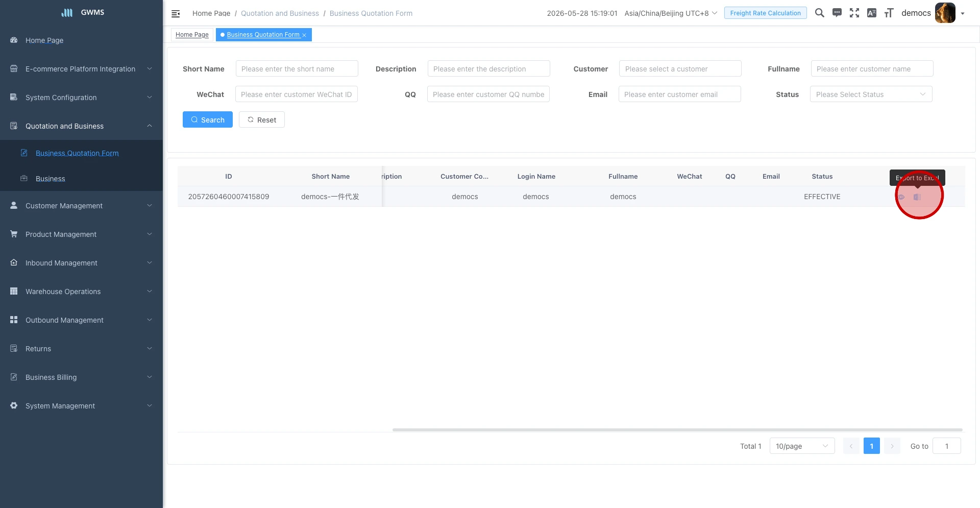The width and height of the screenshot is (980, 508).
Task: Click the Status column header
Action: [822, 177]
